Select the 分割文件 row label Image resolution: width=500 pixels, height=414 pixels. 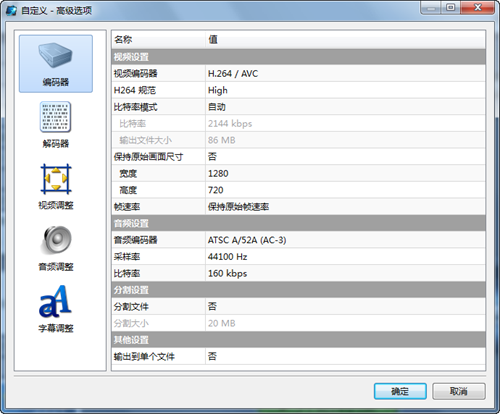[x=131, y=307]
